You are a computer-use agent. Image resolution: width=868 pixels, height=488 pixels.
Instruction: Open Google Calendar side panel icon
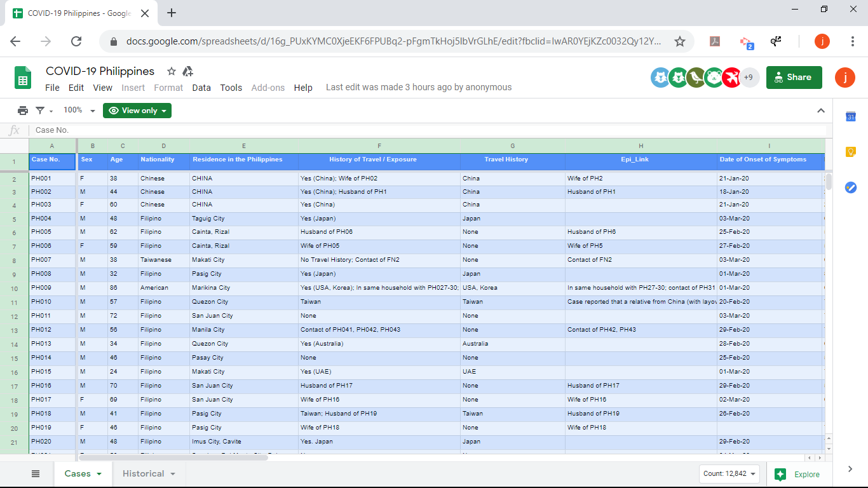click(851, 116)
